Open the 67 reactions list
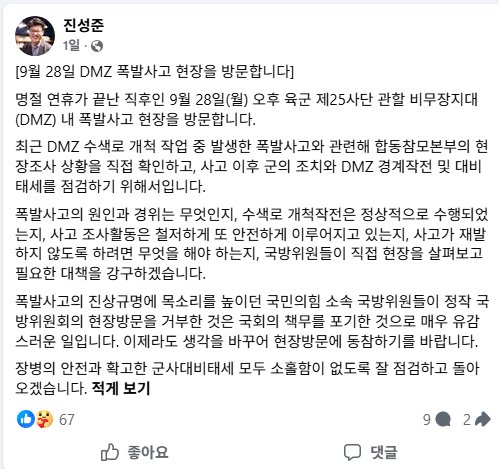Image resolution: width=499 pixels, height=469 pixels. [67, 420]
